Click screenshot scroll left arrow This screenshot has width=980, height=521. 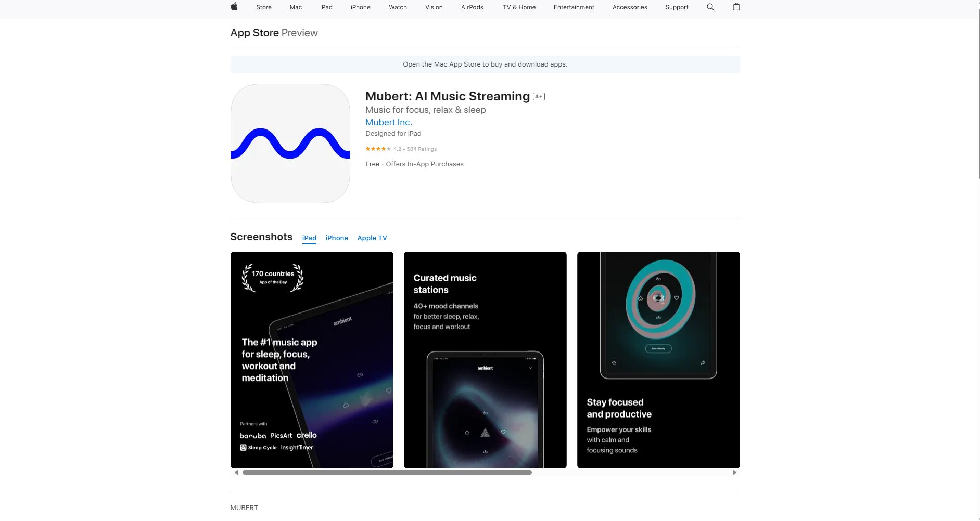click(236, 473)
